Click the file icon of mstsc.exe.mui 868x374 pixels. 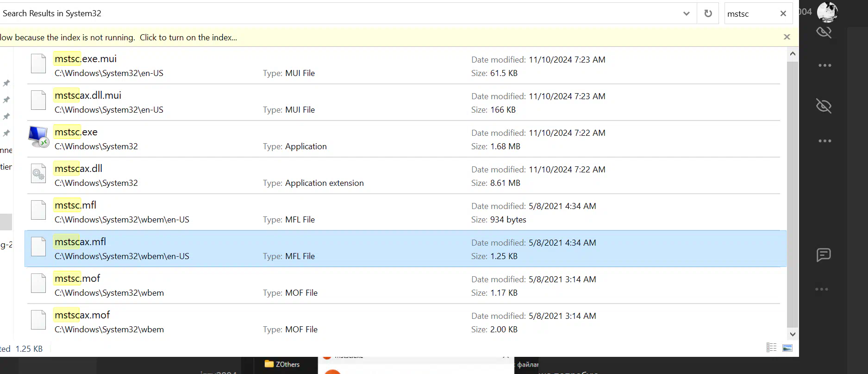38,63
